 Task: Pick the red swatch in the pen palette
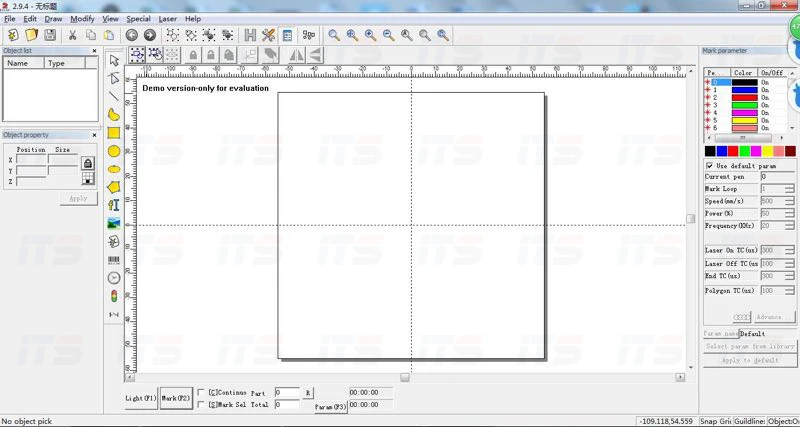(733, 151)
